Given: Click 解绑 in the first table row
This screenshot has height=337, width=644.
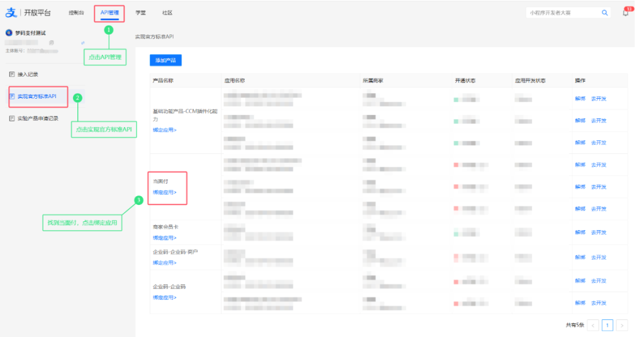Looking at the screenshot, I should pos(580,99).
